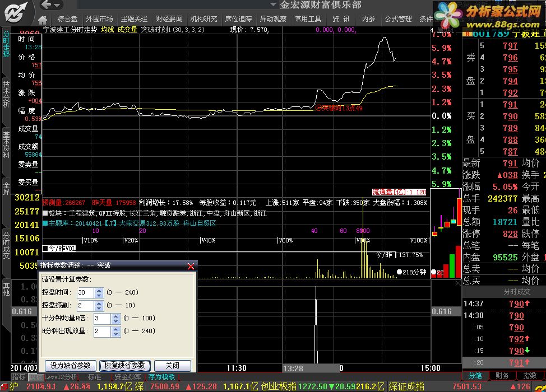Screen dimensions: 546x392
Task: Decrease N分钟出现放量 with down arrow
Action: click(115, 334)
